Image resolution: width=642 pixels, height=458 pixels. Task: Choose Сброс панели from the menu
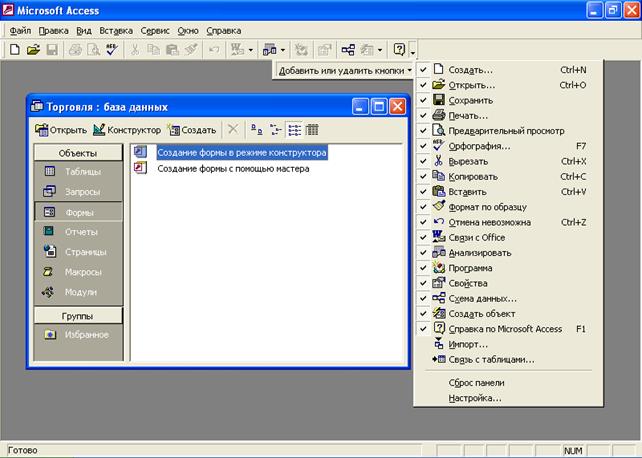(x=476, y=383)
